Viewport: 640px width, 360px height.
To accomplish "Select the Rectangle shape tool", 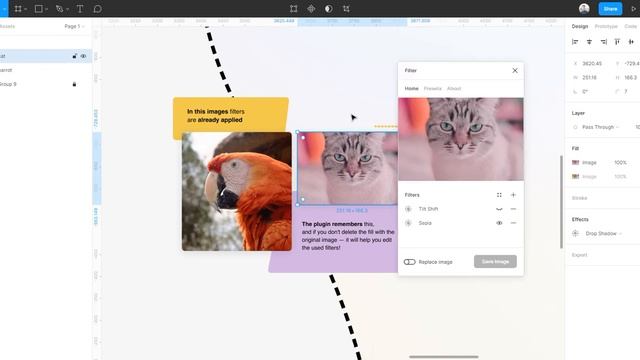I will point(38,9).
